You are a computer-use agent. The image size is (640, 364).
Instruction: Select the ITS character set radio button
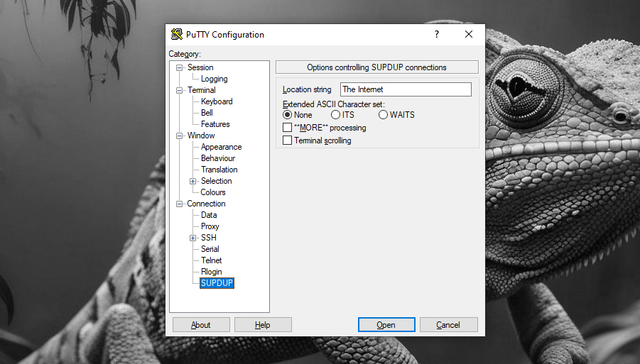(335, 115)
